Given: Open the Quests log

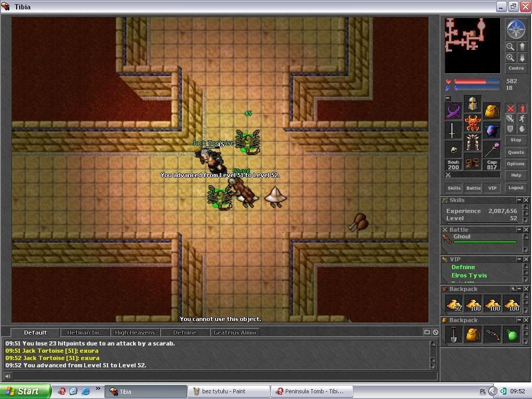Looking at the screenshot, I should point(516,152).
